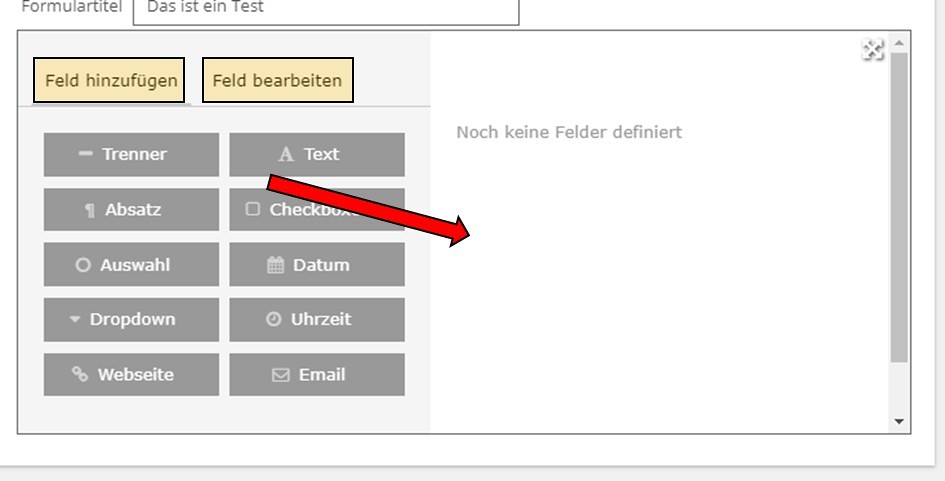
Task: Add a Webseite link field
Action: click(x=131, y=375)
